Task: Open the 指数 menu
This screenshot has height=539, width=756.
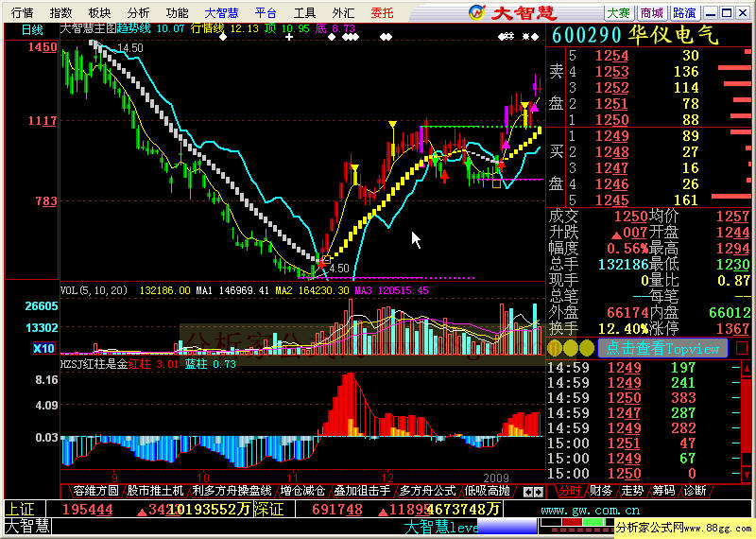Action: pos(60,12)
